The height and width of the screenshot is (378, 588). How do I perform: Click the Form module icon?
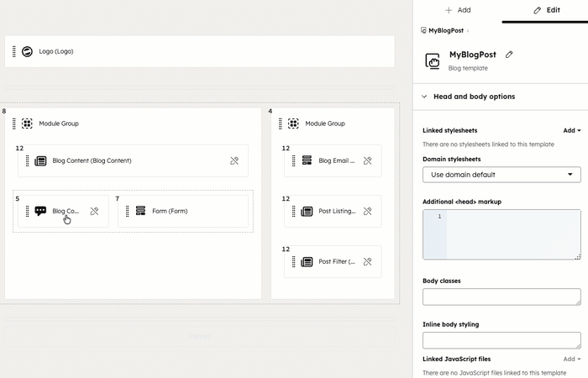click(x=140, y=211)
